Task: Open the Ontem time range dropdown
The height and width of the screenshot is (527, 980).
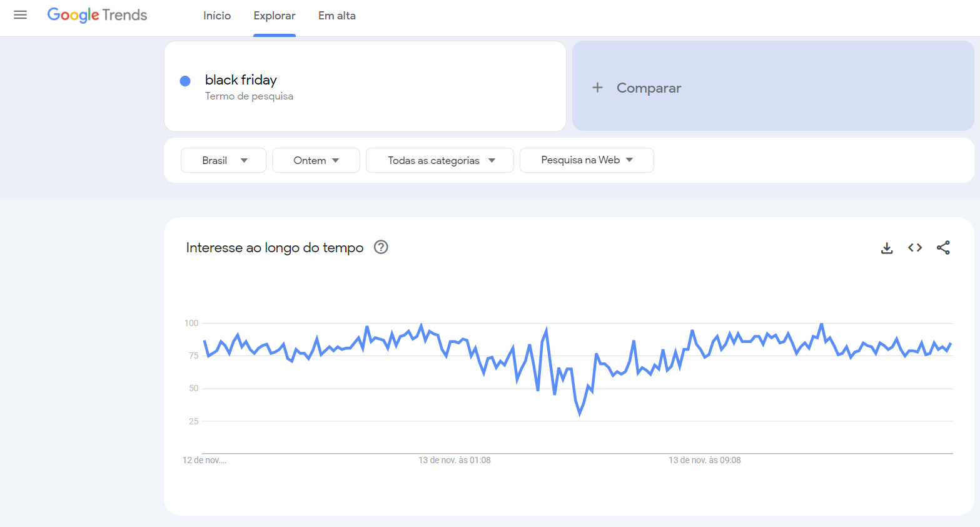Action: [x=316, y=160]
